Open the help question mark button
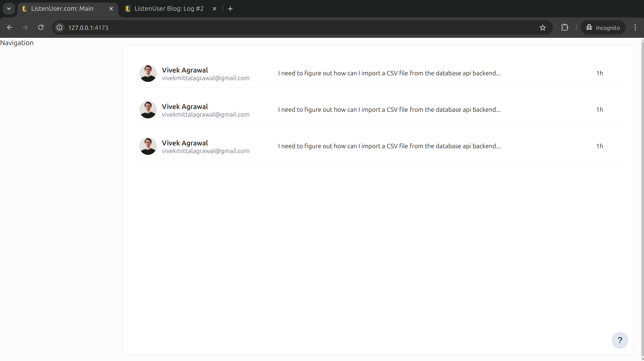This screenshot has width=644, height=361. click(x=620, y=341)
